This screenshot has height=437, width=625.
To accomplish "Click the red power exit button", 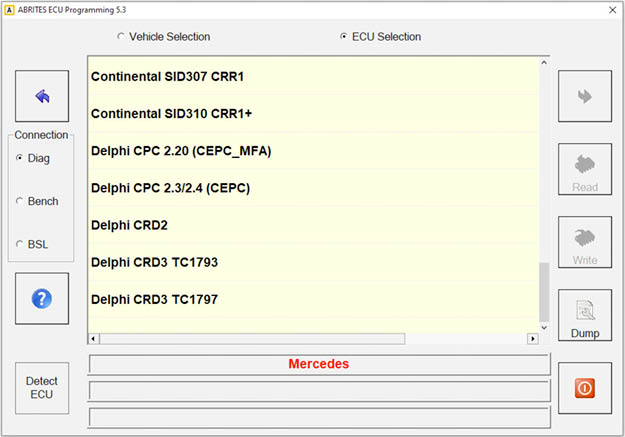I will pyautogui.click(x=585, y=388).
